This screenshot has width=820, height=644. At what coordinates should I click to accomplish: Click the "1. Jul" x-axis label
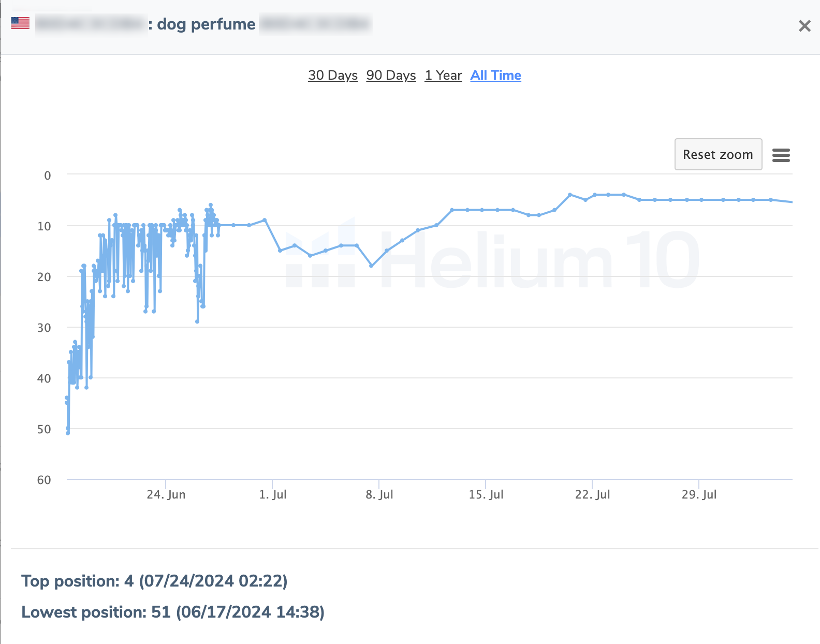(x=272, y=494)
